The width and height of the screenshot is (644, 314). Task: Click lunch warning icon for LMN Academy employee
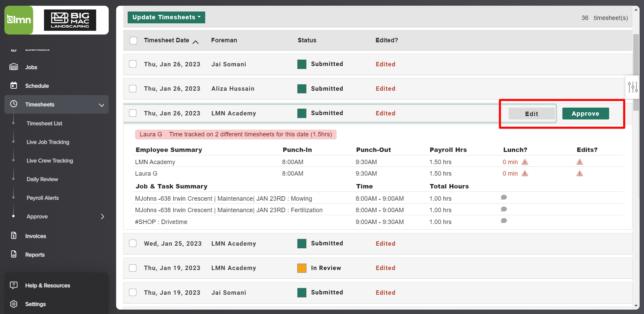tap(525, 162)
